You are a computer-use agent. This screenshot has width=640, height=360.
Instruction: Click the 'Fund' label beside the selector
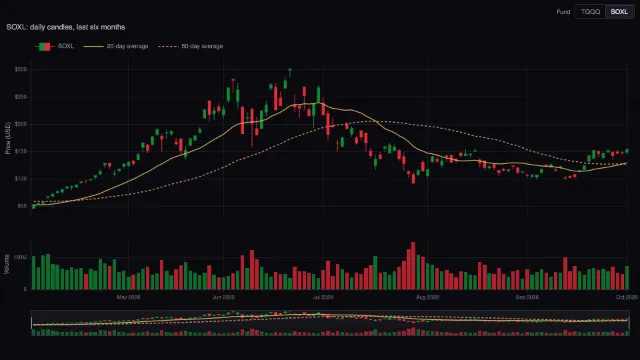click(x=563, y=12)
